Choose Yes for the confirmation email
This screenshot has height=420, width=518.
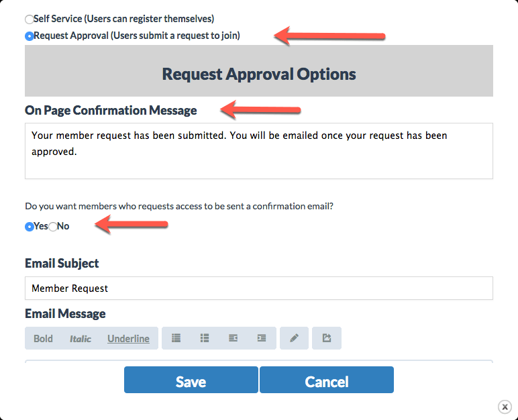click(x=29, y=227)
